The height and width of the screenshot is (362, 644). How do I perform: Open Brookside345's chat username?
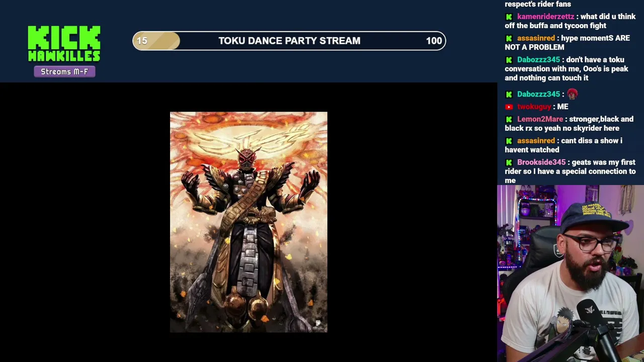[541, 162]
